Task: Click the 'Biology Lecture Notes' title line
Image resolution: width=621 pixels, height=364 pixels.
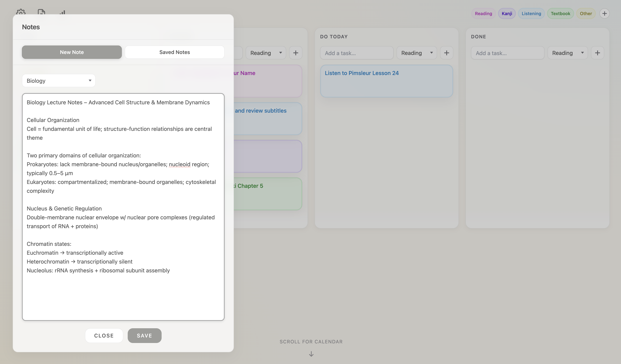Action: (x=118, y=102)
